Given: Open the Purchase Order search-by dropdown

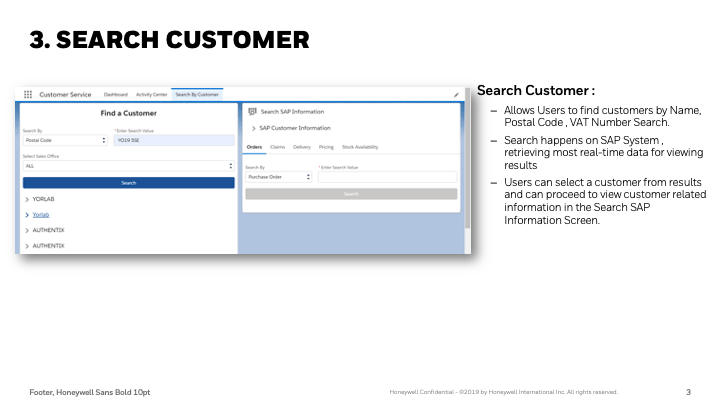Looking at the screenshot, I should pos(277,177).
